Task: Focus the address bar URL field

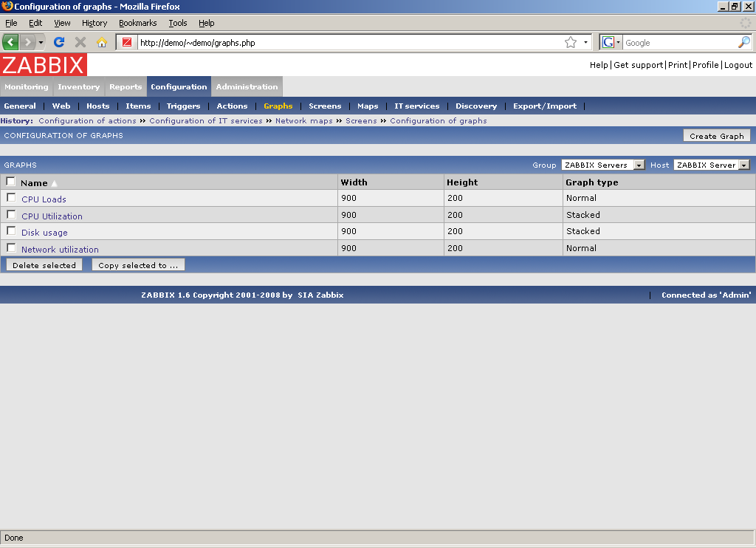Action: tap(349, 42)
